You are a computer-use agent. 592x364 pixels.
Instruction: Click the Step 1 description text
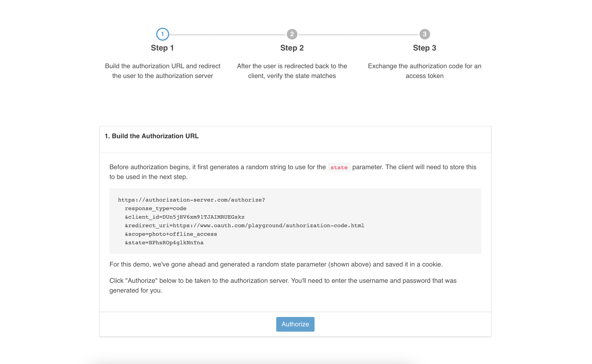[162, 71]
